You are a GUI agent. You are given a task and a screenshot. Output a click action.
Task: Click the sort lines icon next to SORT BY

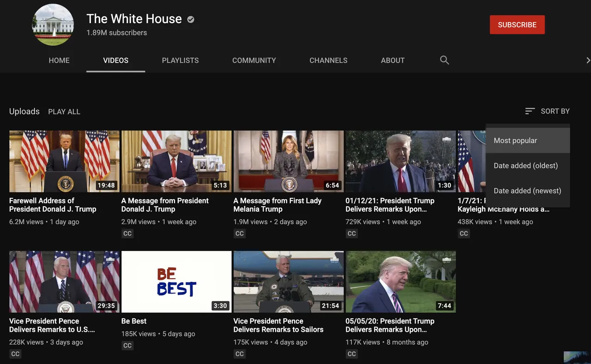pos(530,111)
